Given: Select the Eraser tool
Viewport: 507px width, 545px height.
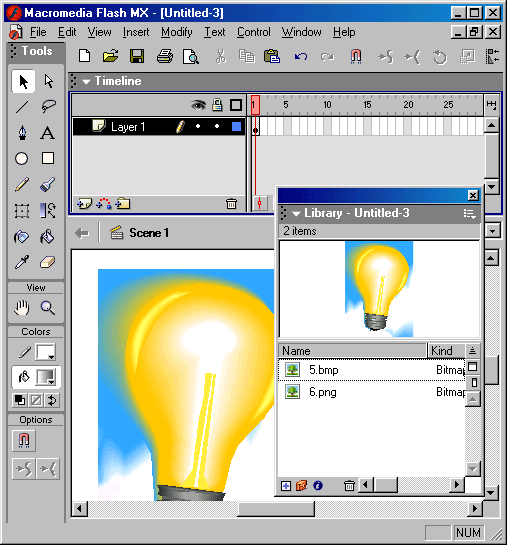Looking at the screenshot, I should pyautogui.click(x=48, y=262).
